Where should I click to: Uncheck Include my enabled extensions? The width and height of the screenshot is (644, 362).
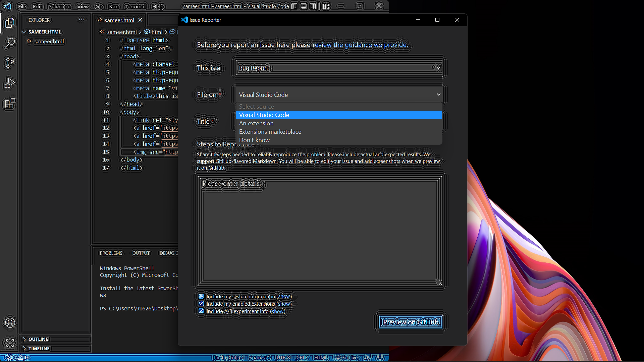tap(201, 303)
